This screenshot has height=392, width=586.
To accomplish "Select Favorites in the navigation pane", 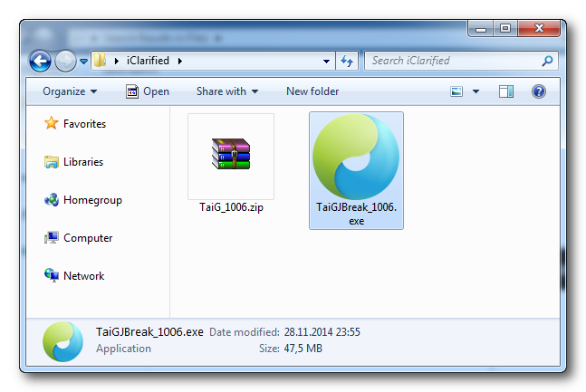I will pyautogui.click(x=83, y=124).
